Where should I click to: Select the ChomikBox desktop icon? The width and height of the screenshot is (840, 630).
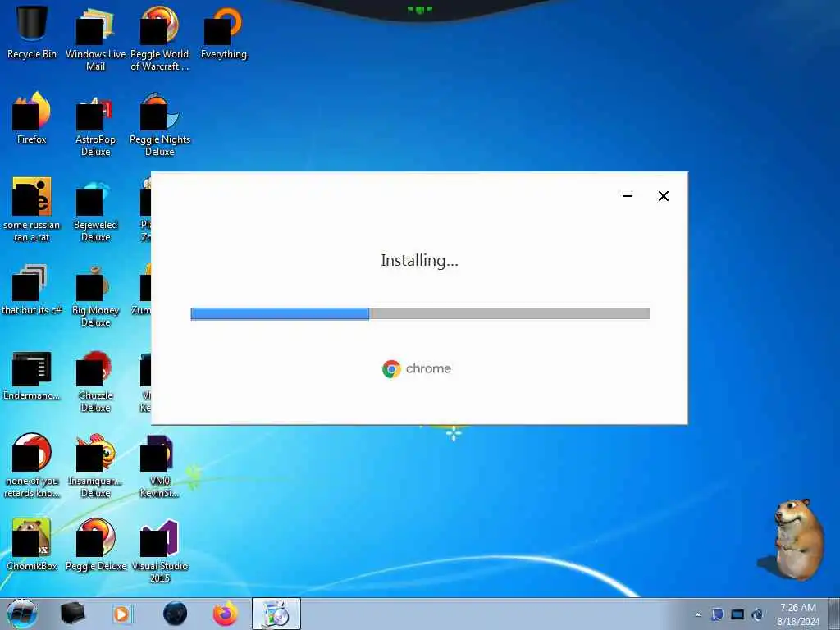click(x=32, y=544)
